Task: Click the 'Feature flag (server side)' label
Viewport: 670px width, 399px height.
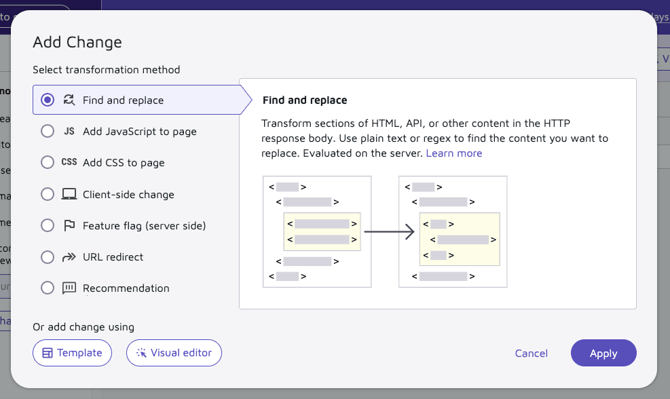Action: tap(144, 226)
